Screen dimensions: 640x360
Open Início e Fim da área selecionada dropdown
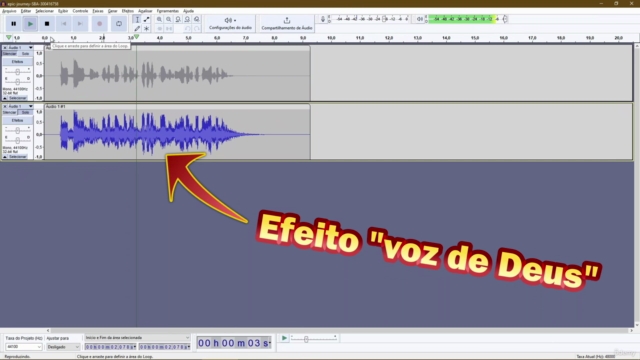tap(137, 338)
